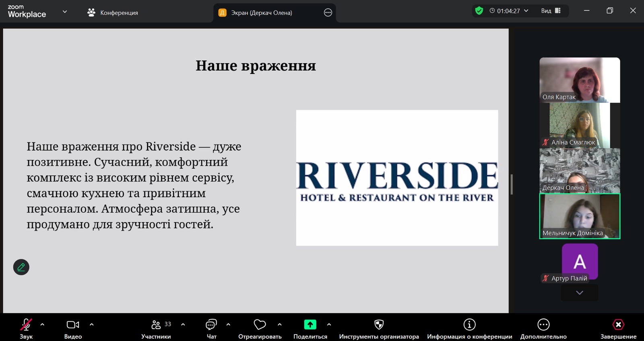Show more participants with down chevron

580,293
